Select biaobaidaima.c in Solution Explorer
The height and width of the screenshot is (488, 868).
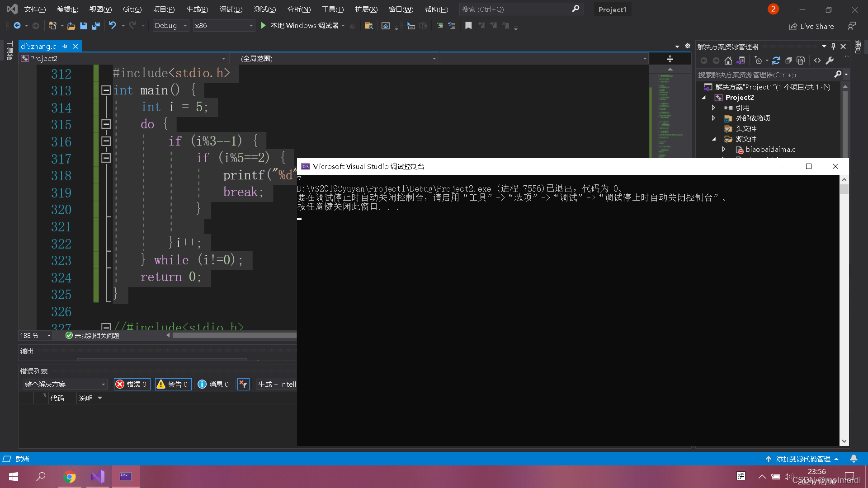[770, 149]
